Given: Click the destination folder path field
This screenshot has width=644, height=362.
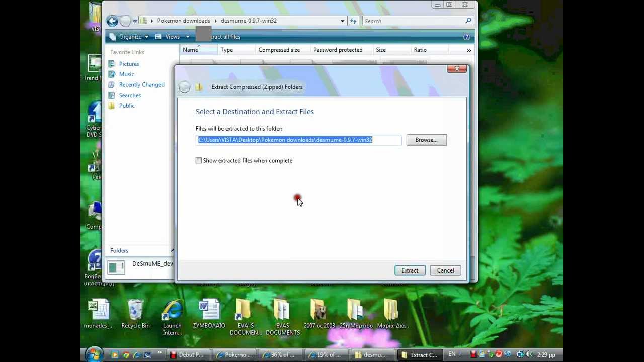Looking at the screenshot, I should point(299,140).
